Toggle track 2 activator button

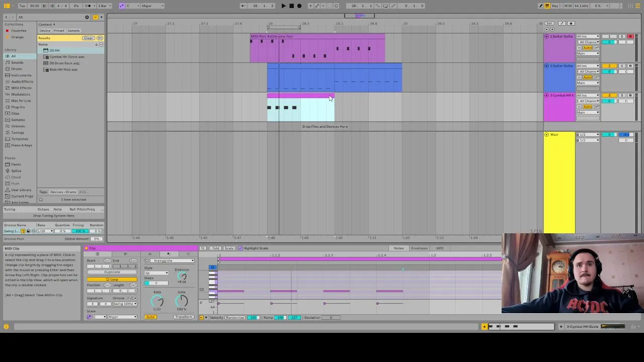[x=609, y=66]
